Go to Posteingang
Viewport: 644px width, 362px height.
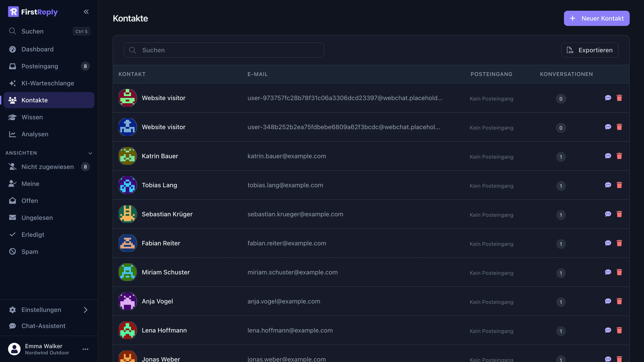(x=49, y=66)
